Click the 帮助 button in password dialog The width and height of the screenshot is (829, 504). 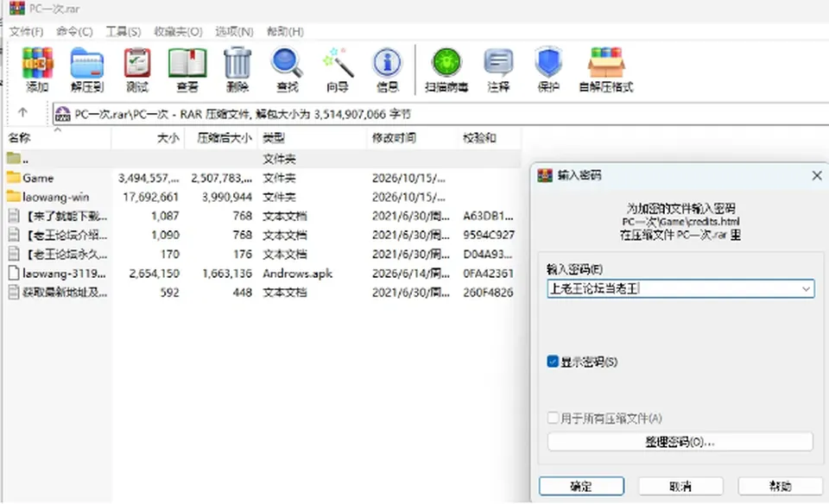click(x=780, y=486)
